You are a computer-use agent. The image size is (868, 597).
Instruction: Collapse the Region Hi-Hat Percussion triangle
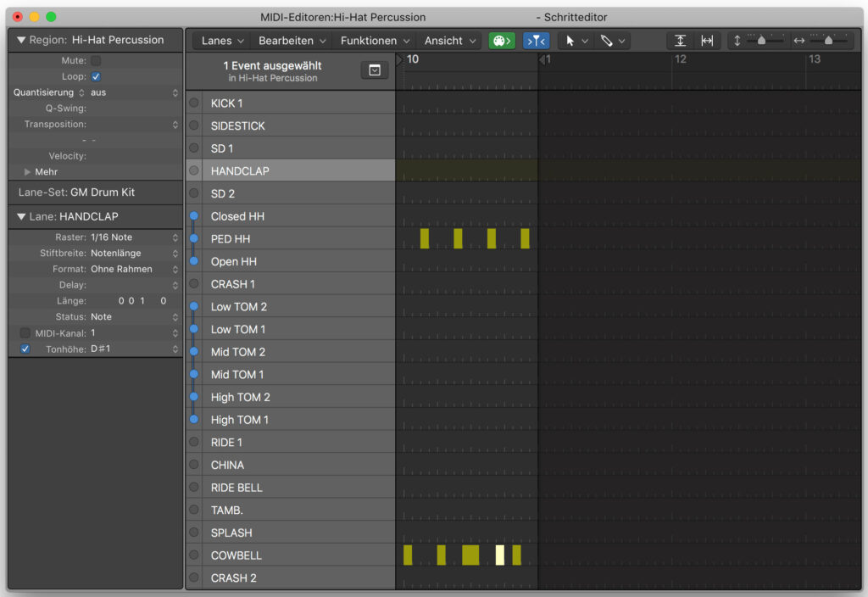21,40
